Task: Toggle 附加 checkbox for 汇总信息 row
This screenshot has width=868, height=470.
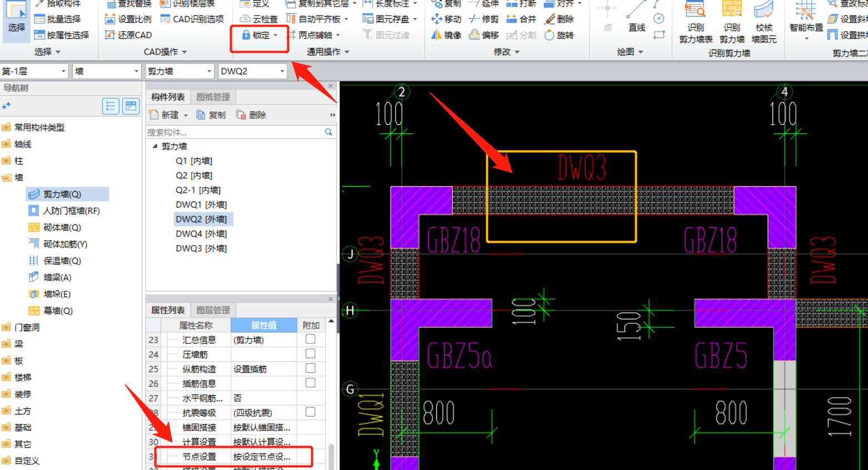Action: pos(311,339)
